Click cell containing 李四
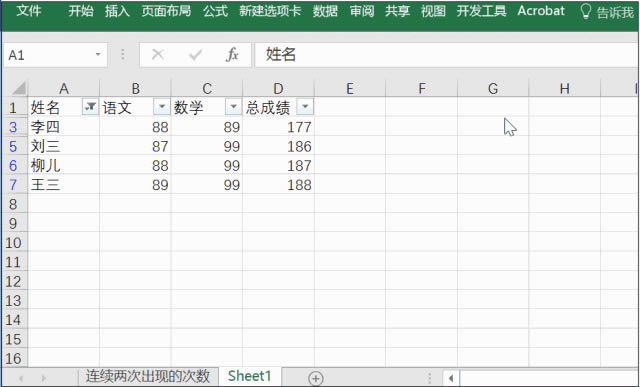Screen dimensions: 640x387 pos(64,127)
